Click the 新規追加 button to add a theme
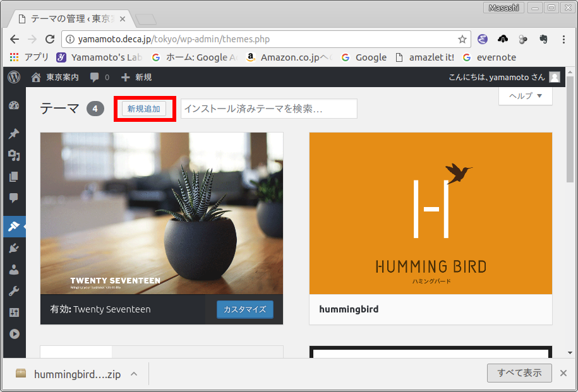The image size is (578, 392). click(144, 109)
